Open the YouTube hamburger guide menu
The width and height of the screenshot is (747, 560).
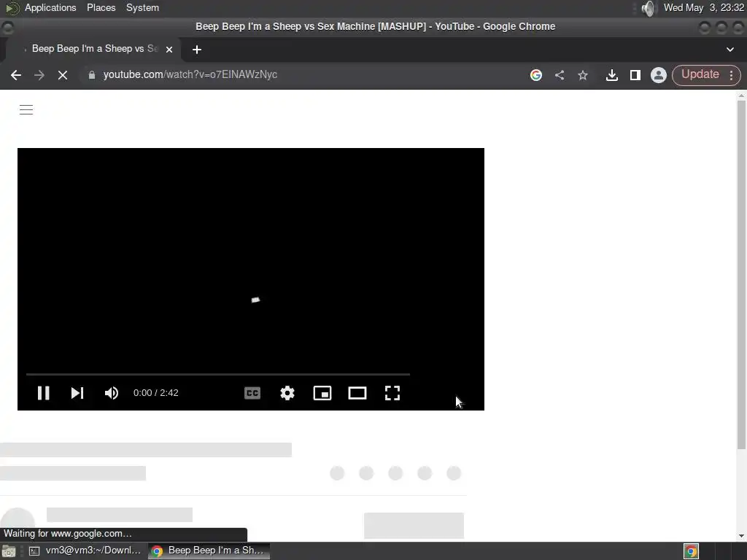26,109
